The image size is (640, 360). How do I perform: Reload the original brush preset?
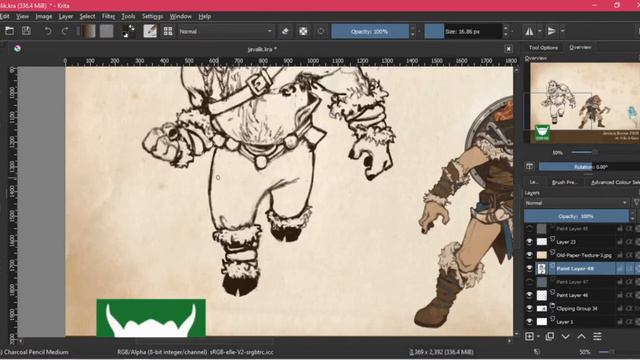[x=321, y=31]
